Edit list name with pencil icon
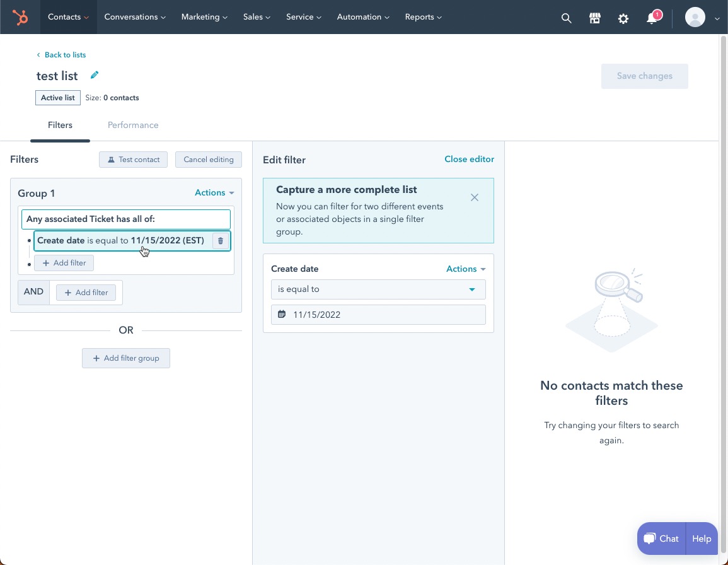The width and height of the screenshot is (728, 565). [95, 75]
